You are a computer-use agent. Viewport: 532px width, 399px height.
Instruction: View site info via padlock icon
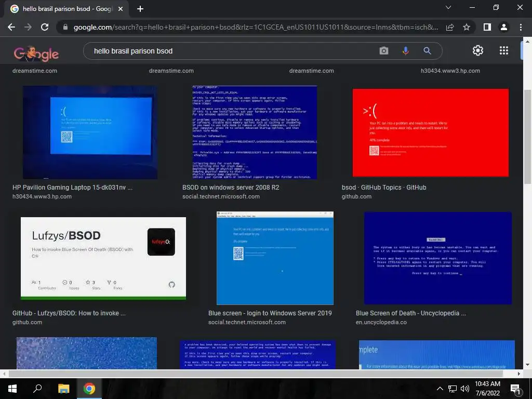(x=65, y=27)
